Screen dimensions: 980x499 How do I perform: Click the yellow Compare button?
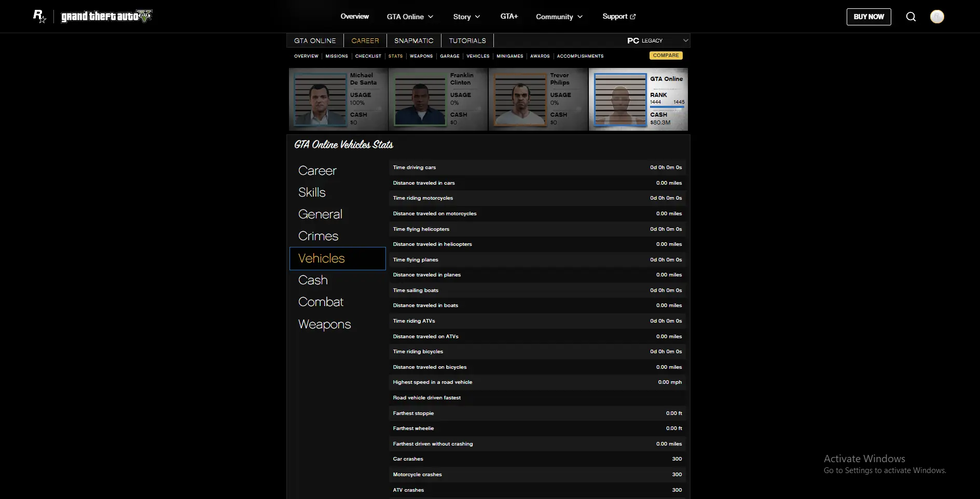666,56
